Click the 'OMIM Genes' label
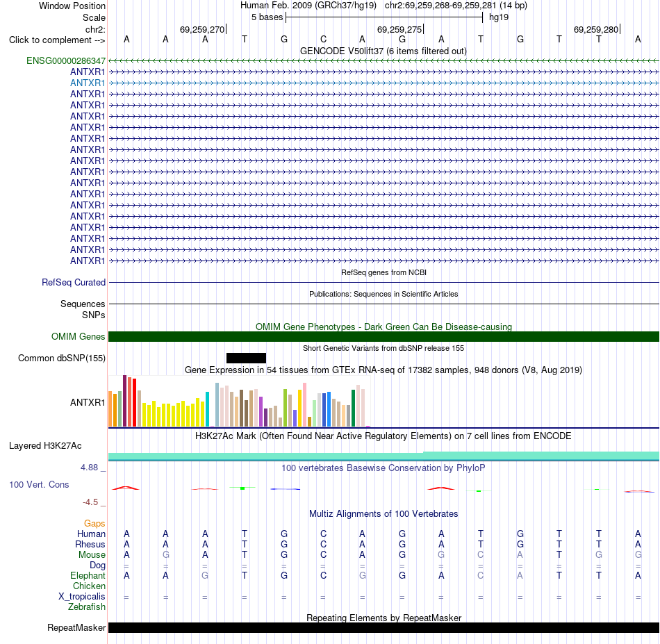660x644 pixels. [x=79, y=337]
